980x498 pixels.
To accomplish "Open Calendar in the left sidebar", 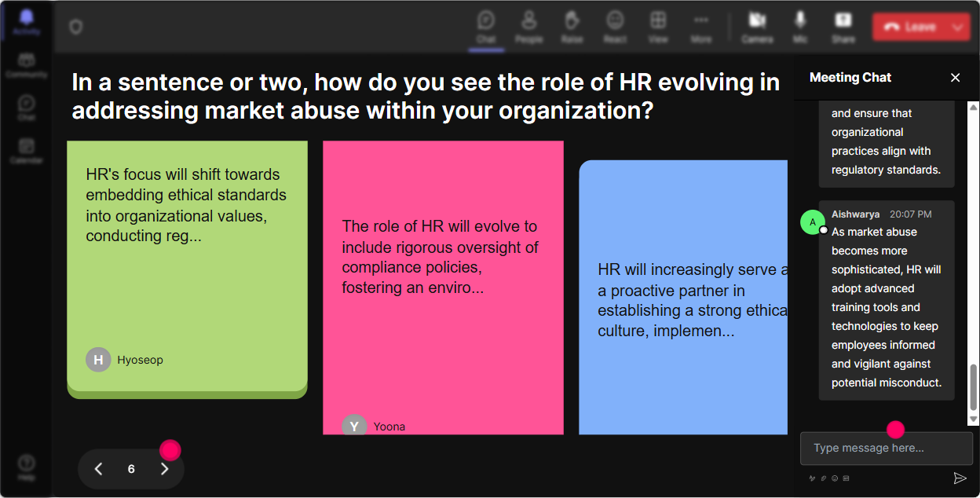I will tap(26, 151).
